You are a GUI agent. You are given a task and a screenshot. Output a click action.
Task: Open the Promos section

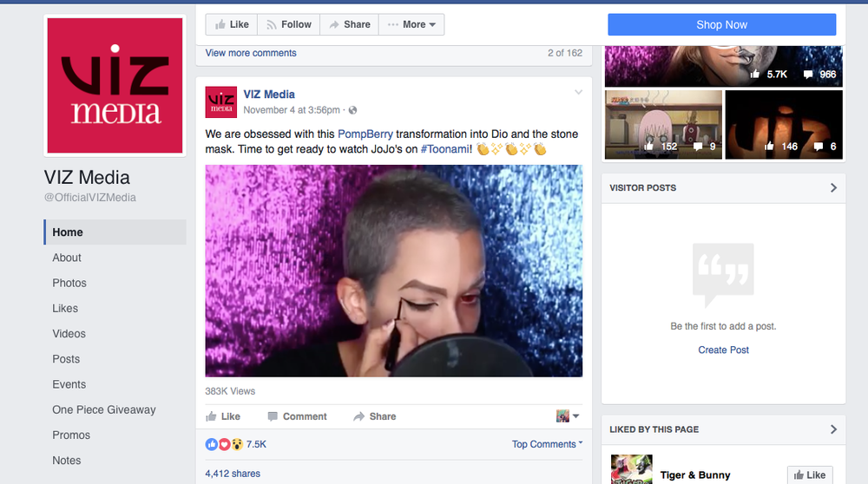(x=71, y=435)
